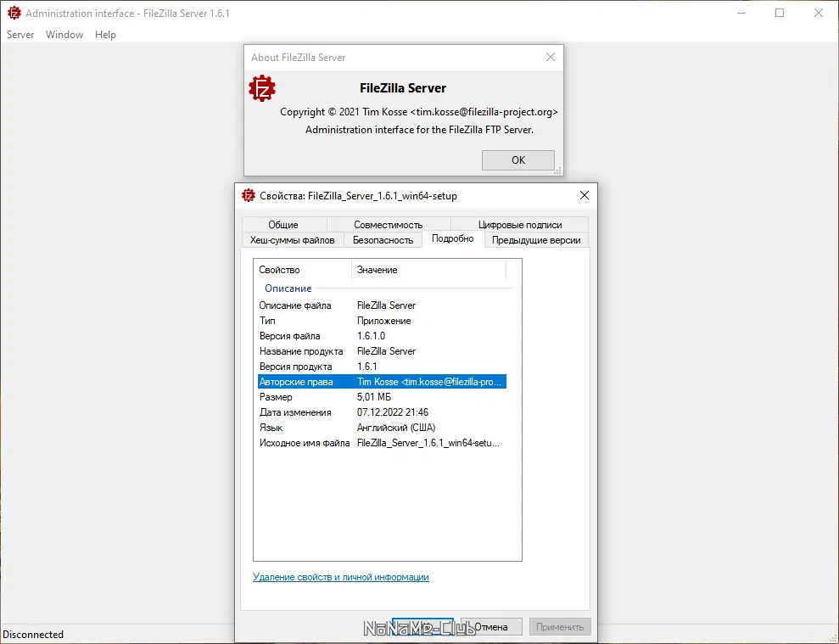Image resolution: width=839 pixels, height=644 pixels.
Task: Click value Английский (США)
Action: tap(396, 428)
